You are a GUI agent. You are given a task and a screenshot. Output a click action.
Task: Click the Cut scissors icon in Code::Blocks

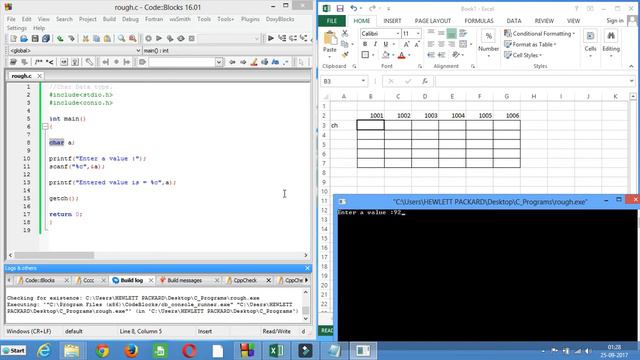[x=86, y=39]
